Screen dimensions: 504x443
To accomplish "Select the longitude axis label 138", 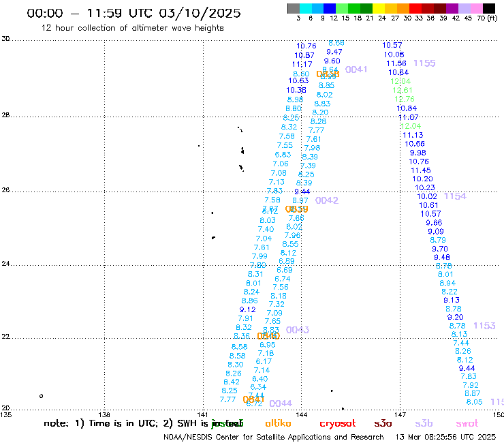I will [x=104, y=414].
